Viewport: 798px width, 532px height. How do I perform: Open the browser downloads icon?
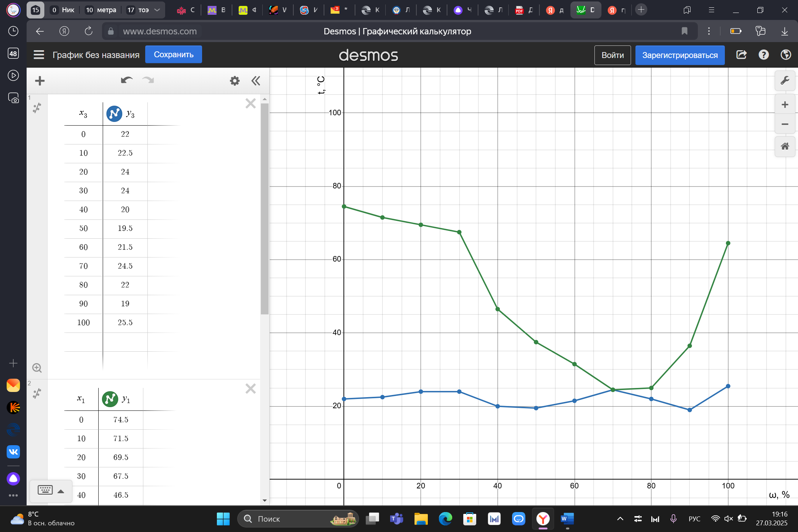(x=785, y=31)
